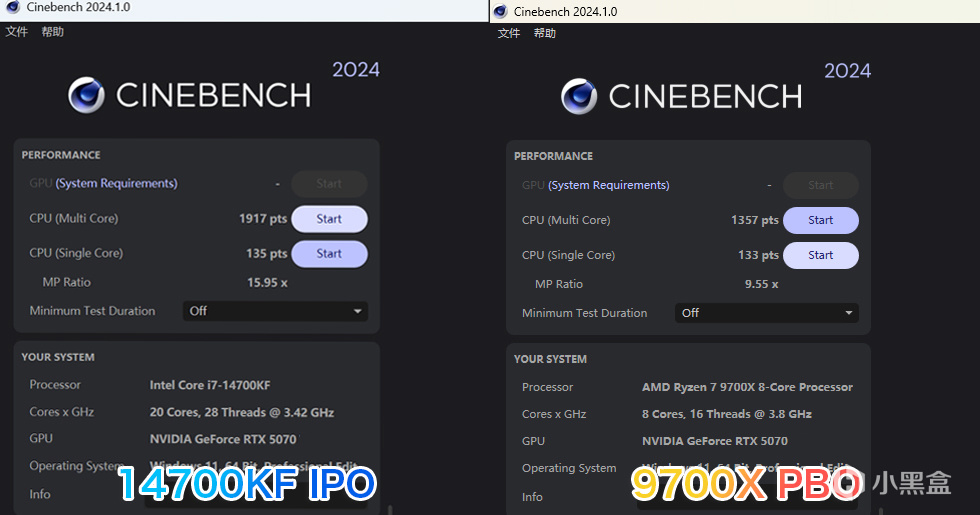Click Info label in left window
Screen dimensions: 980x515
click(40, 494)
